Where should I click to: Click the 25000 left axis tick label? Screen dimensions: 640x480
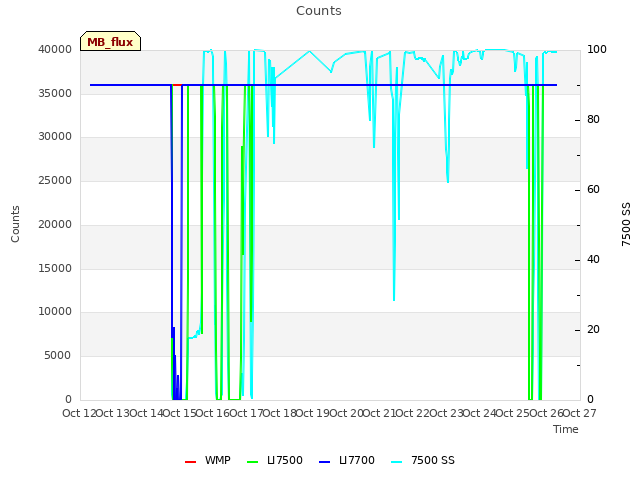pos(55,180)
